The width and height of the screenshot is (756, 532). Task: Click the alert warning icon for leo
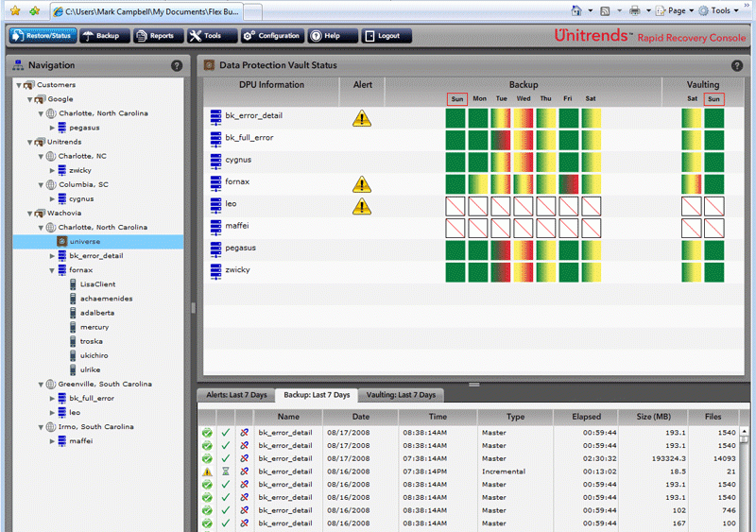coord(362,206)
